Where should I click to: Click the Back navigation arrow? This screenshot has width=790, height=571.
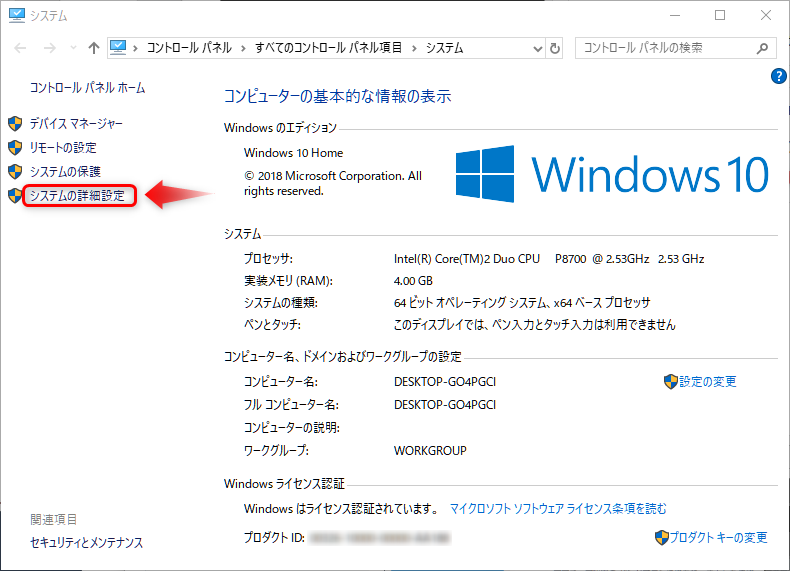click(x=20, y=48)
